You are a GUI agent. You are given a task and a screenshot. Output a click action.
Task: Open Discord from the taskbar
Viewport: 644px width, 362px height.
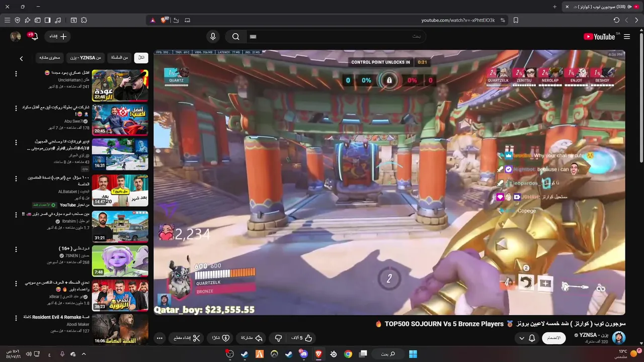click(x=303, y=354)
